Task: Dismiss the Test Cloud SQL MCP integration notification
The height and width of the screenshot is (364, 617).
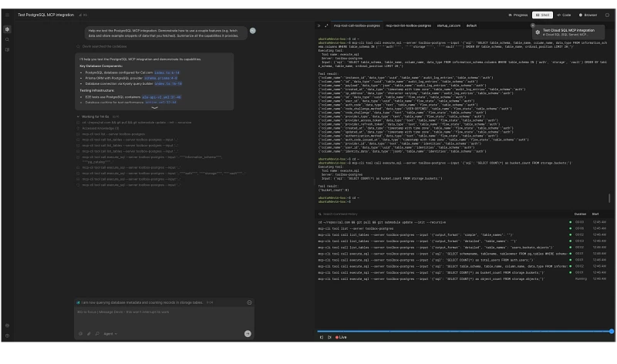Action: 533,25
